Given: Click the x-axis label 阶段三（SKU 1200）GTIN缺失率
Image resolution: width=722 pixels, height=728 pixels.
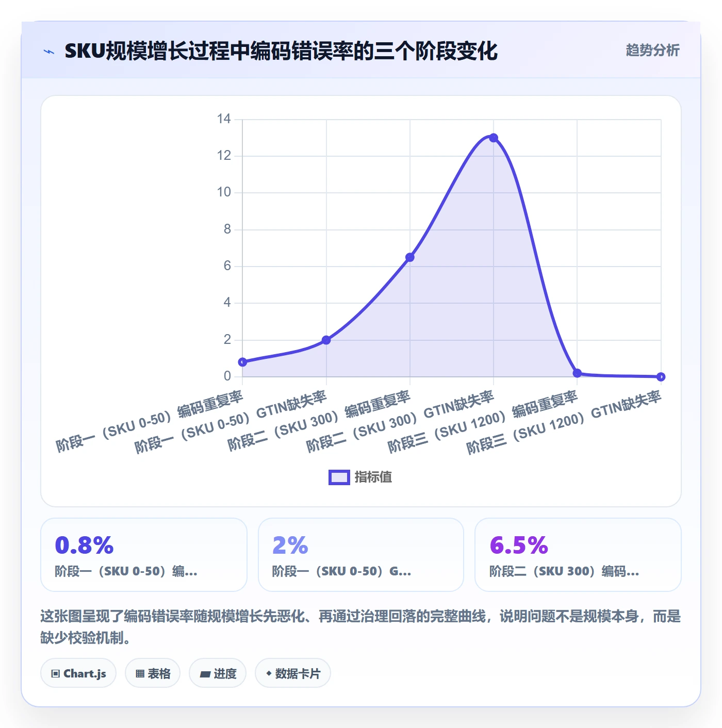Looking at the screenshot, I should click(x=564, y=423).
